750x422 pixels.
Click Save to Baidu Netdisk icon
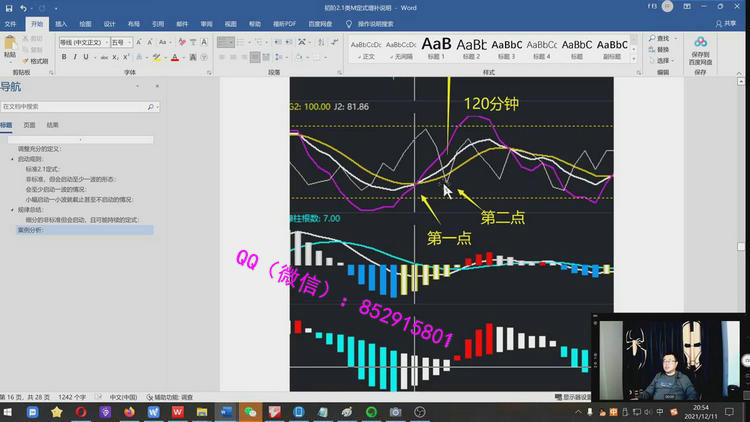[x=700, y=48]
